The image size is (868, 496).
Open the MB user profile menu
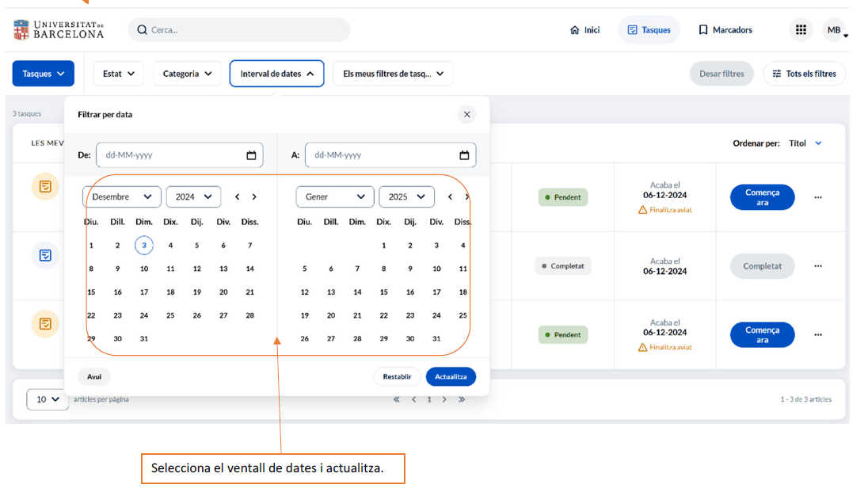pos(835,30)
